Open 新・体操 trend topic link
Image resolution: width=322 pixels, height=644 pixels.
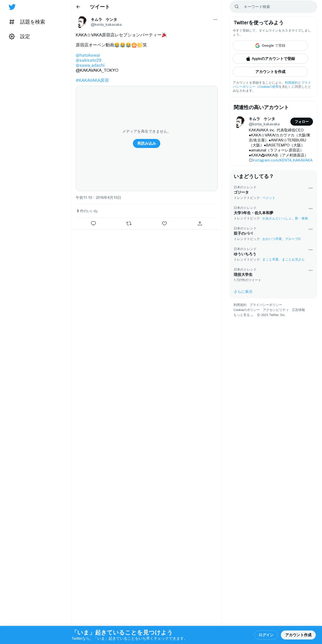301,218
